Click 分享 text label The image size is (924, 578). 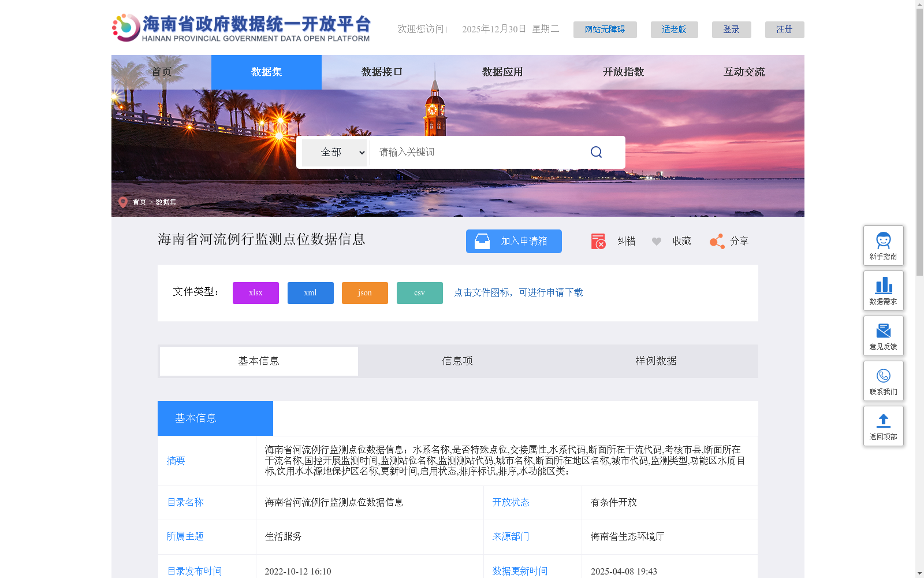tap(739, 241)
